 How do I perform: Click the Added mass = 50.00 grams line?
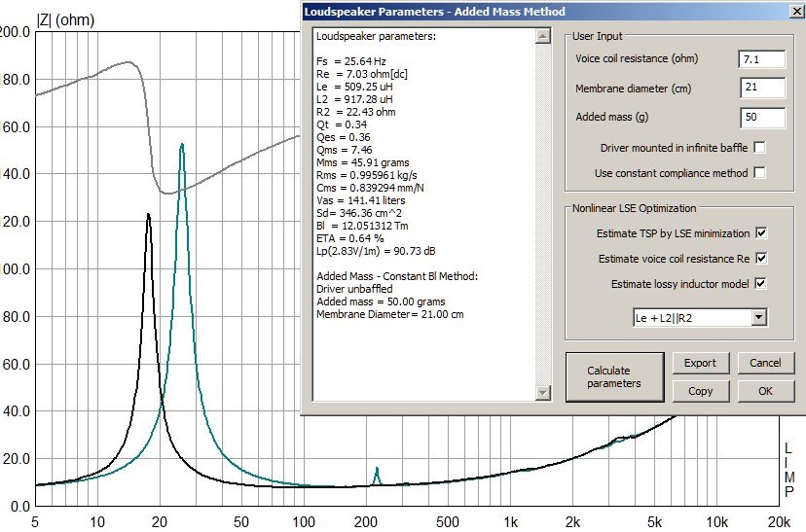(x=381, y=301)
